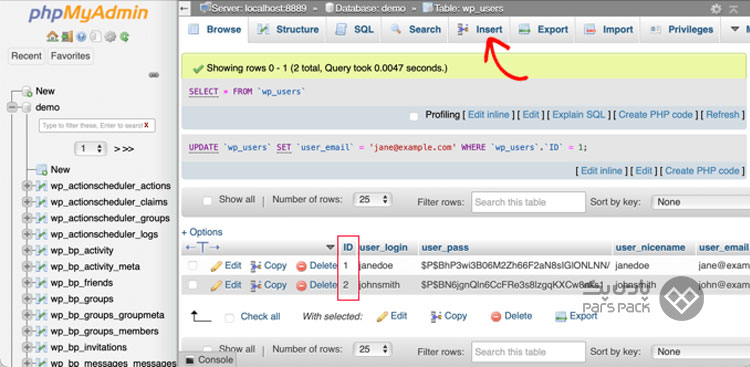The height and width of the screenshot is (367, 750).
Task: Select the janedoe row checkbox
Action: point(193,266)
